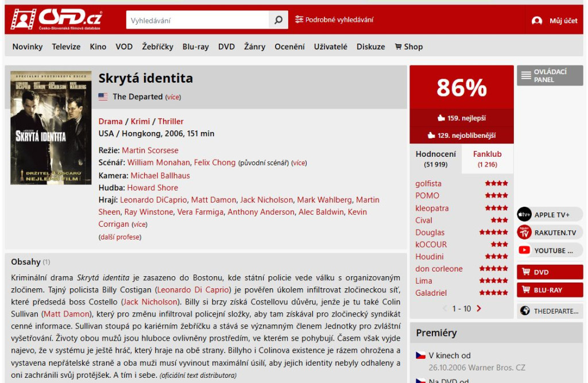The image size is (588, 383).
Task: Switch to the Hodnocení tab
Action: pyautogui.click(x=435, y=158)
